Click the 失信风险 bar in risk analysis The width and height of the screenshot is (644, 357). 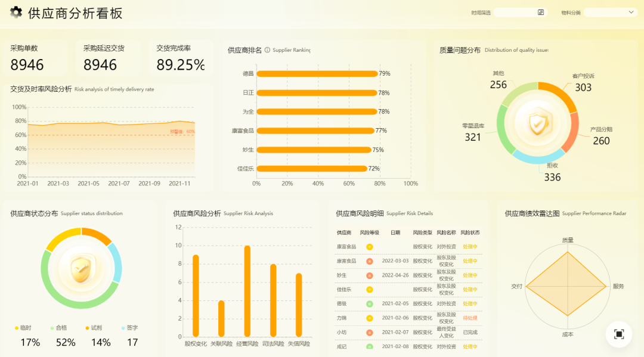[299, 305]
